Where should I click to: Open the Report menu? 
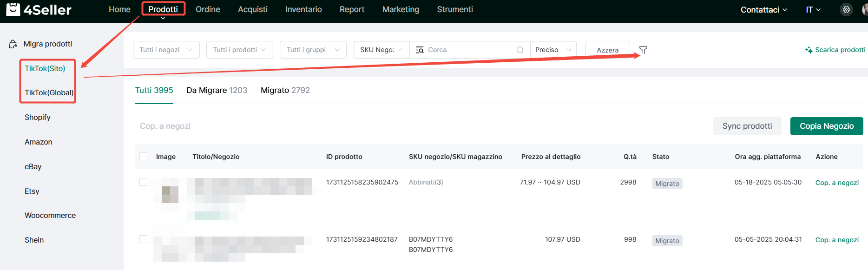coord(352,9)
